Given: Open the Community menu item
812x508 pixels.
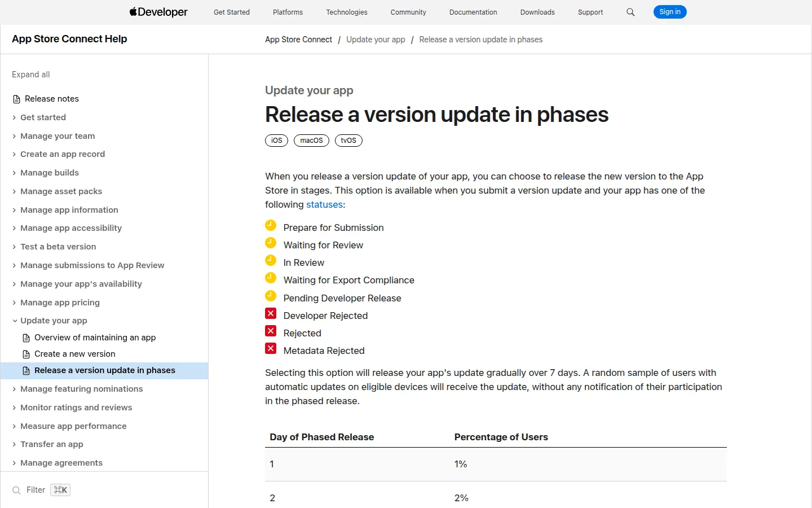Looking at the screenshot, I should point(408,12).
